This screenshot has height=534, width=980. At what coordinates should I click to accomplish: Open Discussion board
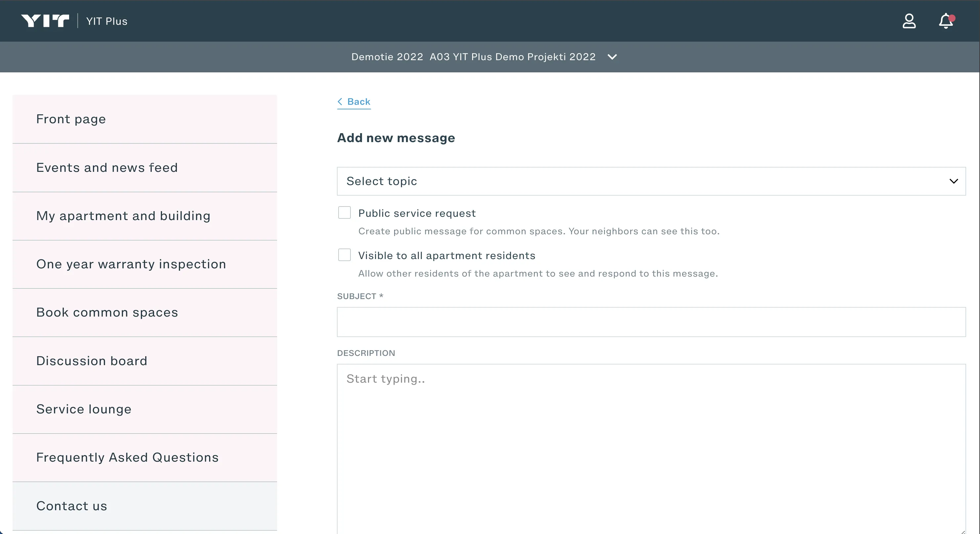coord(144,361)
